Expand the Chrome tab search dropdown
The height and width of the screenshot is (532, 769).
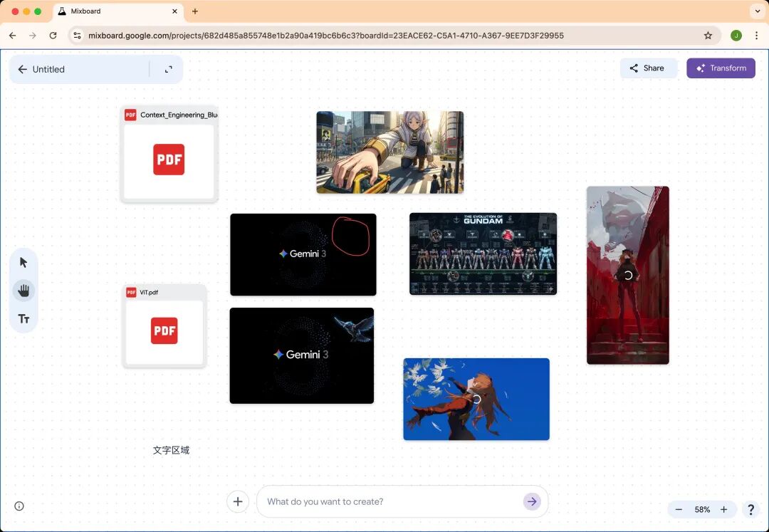(x=756, y=11)
